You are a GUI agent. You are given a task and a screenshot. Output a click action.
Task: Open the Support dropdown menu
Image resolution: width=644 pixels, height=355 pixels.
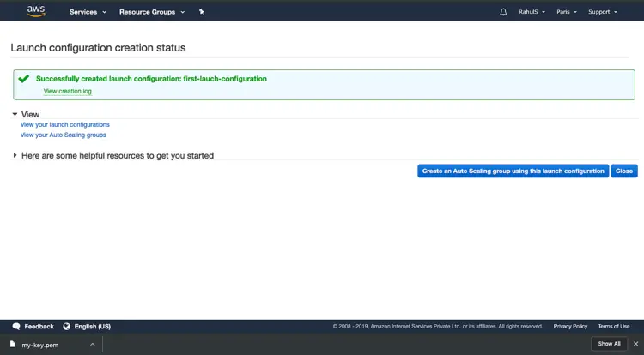click(603, 12)
